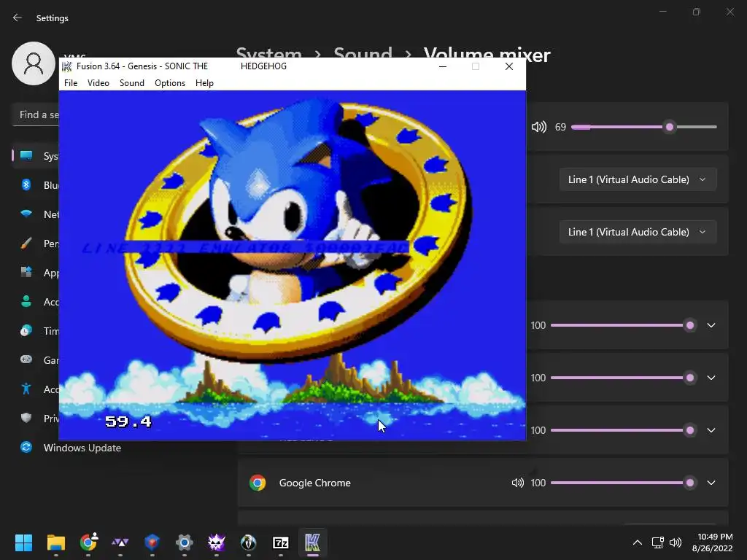This screenshot has height=560, width=747.
Task: Click the Fusion app icon in its title bar
Action: pos(68,66)
